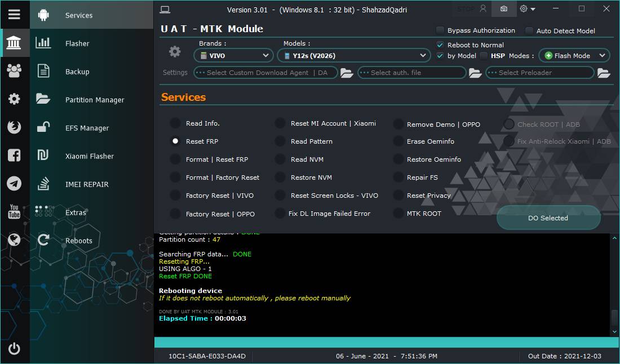Browse for custom Download Agent folder icon

coord(347,73)
